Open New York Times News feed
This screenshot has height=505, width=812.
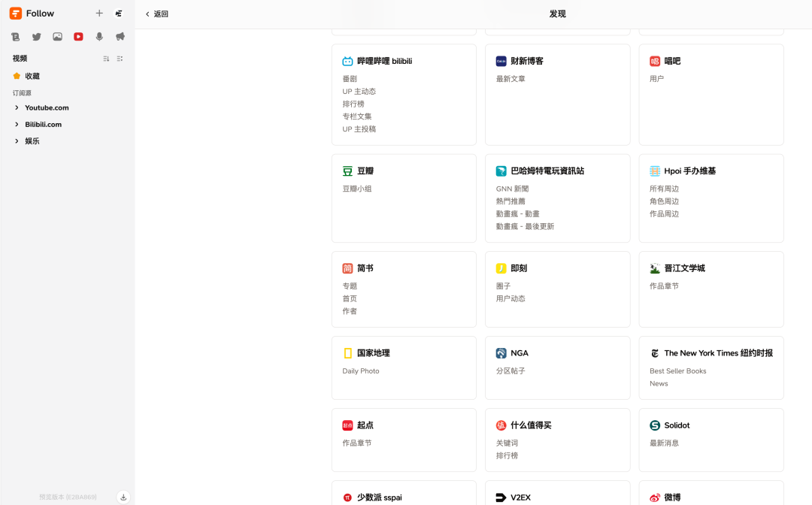pyautogui.click(x=659, y=383)
